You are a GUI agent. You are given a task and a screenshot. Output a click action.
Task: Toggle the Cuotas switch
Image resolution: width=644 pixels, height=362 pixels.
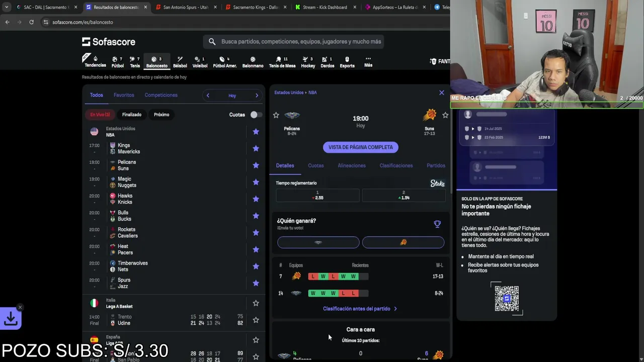256,115
